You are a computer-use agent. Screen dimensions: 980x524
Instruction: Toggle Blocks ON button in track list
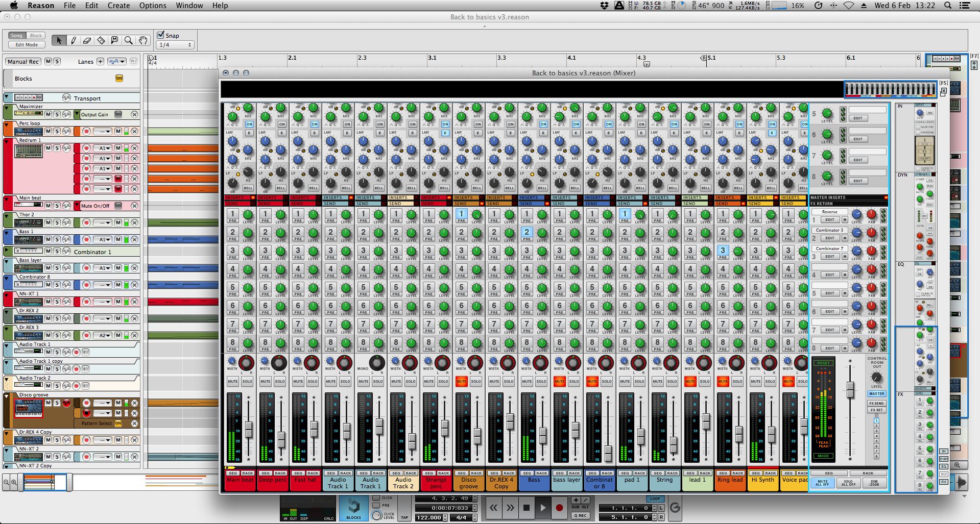(x=119, y=78)
